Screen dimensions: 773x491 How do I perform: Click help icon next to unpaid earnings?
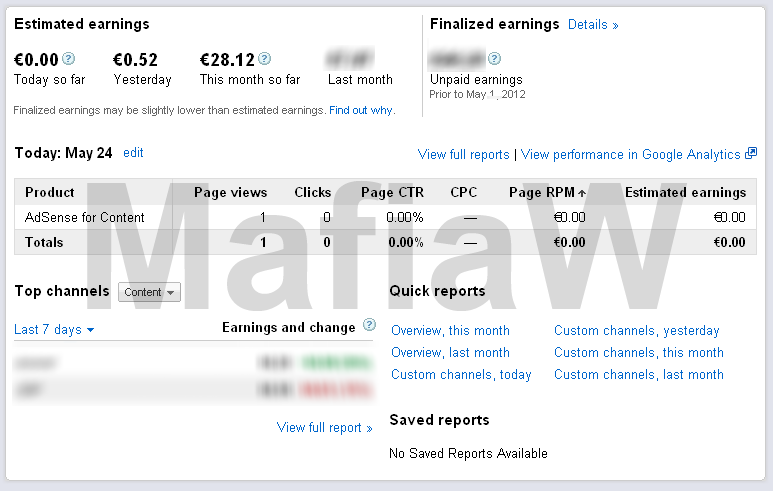[x=494, y=59]
